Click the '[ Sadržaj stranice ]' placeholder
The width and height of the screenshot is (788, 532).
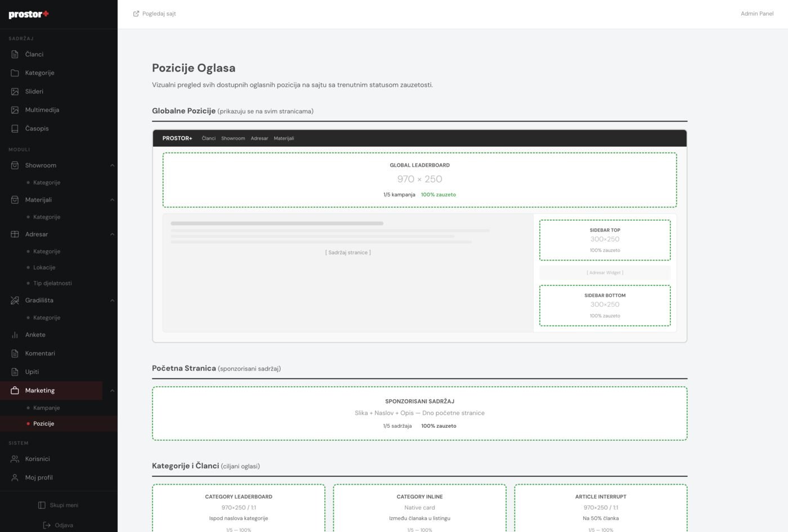click(x=348, y=252)
